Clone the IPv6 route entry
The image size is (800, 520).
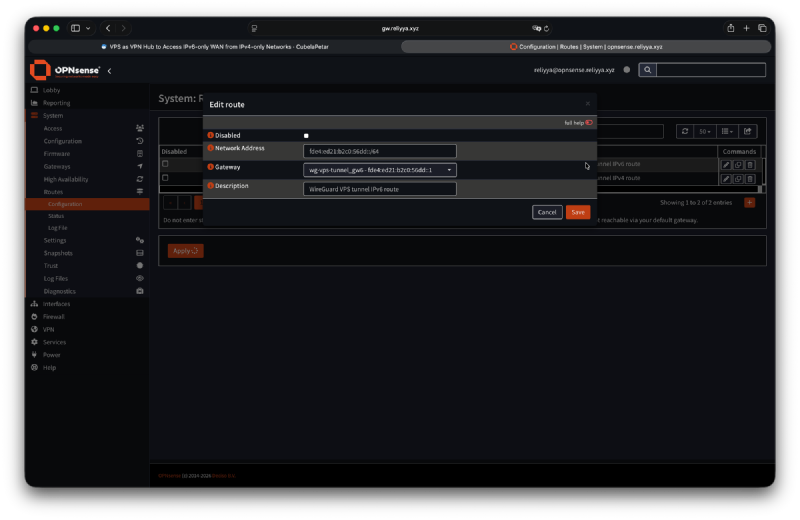pyautogui.click(x=738, y=164)
